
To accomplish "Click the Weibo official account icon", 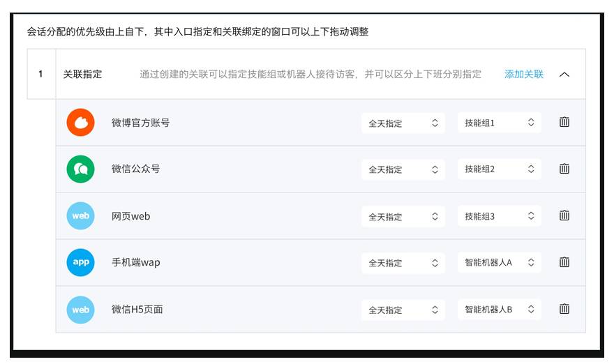I will [x=80, y=123].
